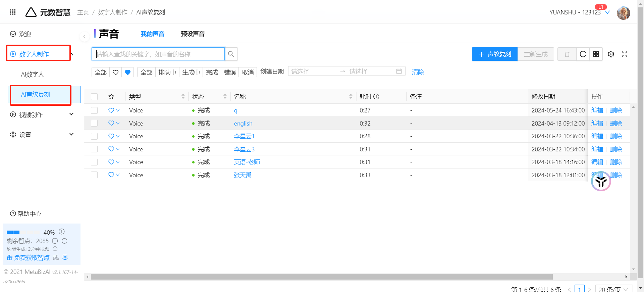Screen dimensions: 644x292
Task: Show info for 耗时 column
Action: 376,97
